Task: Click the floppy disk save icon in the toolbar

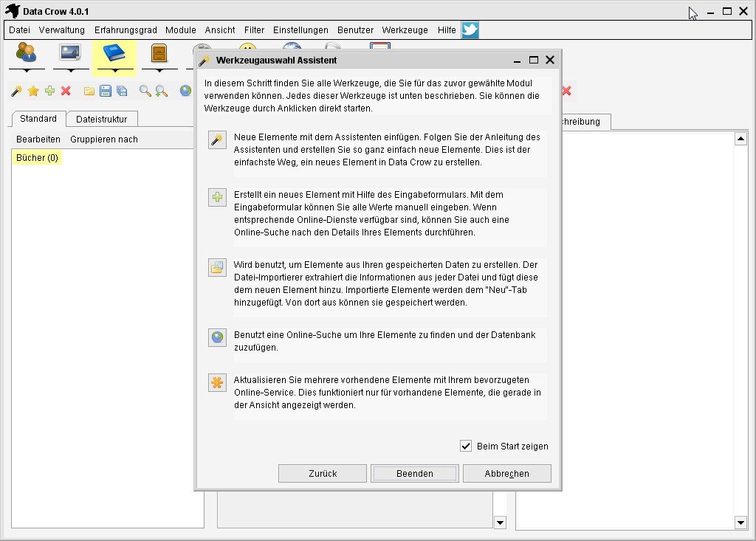Action: [105, 91]
